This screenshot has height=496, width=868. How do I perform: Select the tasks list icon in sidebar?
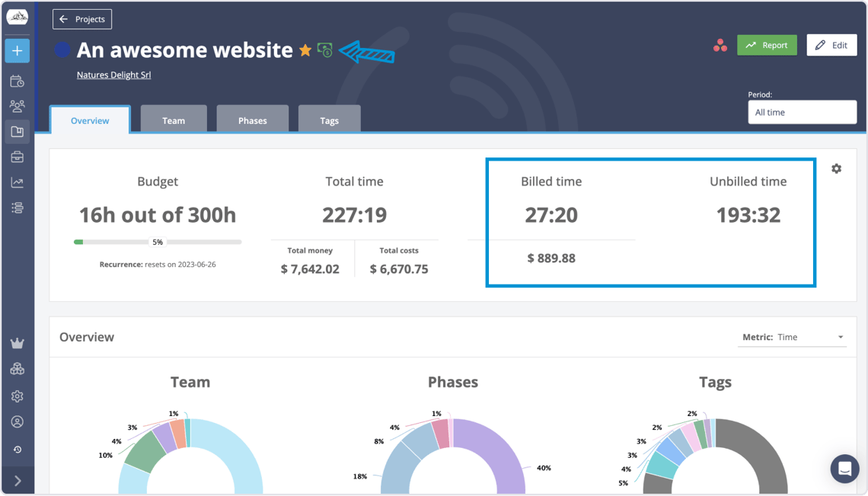(17, 208)
